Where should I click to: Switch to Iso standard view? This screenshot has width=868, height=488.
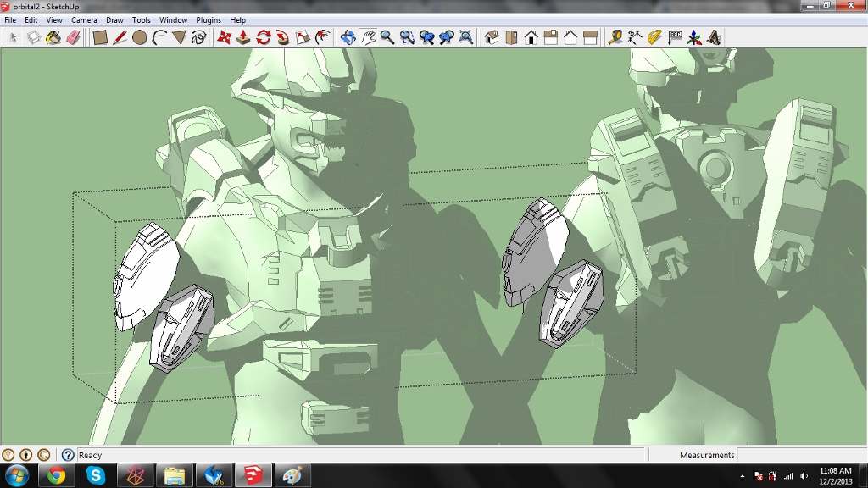pyautogui.click(x=492, y=37)
